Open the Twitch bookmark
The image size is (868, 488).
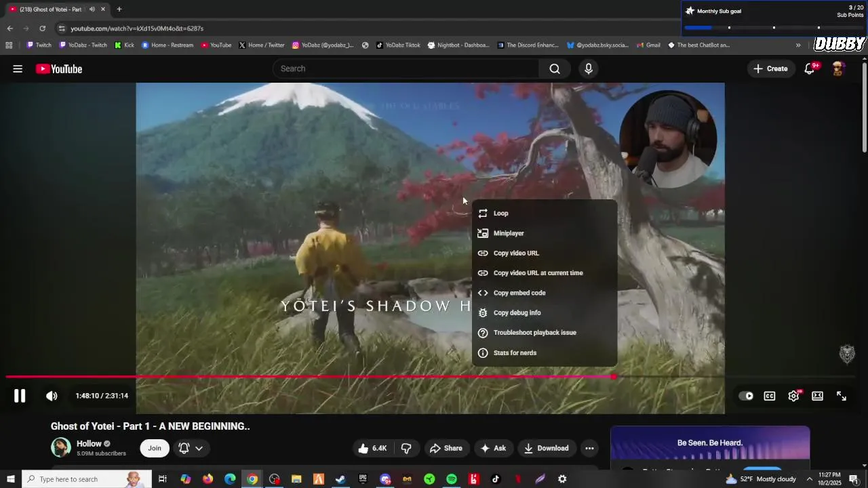(x=39, y=45)
